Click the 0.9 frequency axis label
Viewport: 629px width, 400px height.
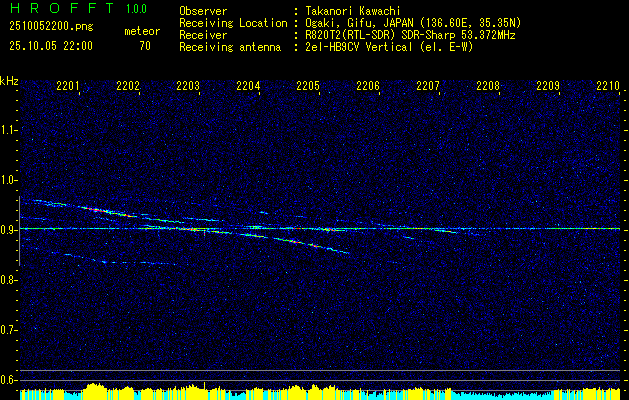[9, 230]
